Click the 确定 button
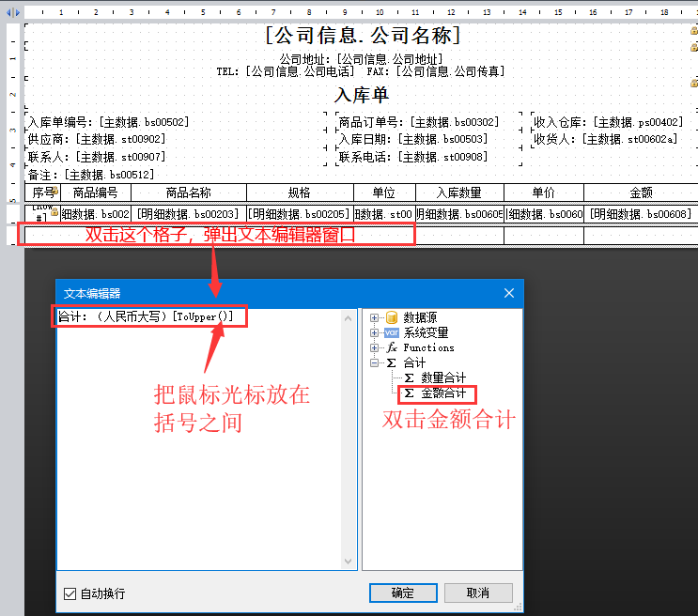 [x=402, y=593]
